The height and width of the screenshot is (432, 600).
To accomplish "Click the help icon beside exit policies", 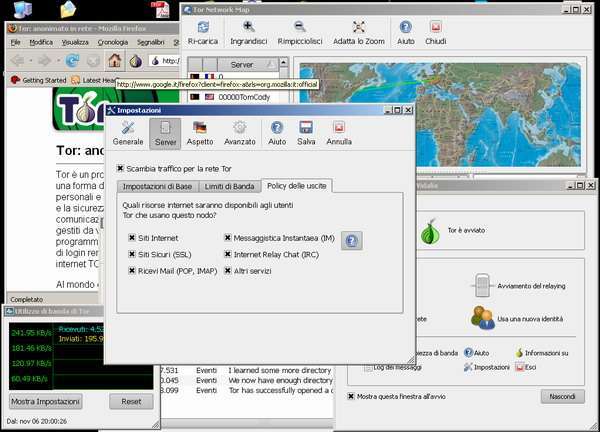I will 352,240.
